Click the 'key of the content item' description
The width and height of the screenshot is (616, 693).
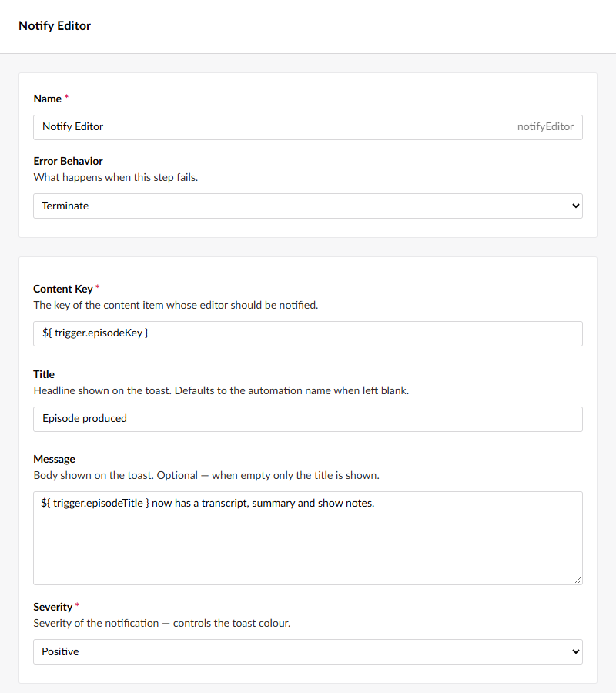point(176,306)
